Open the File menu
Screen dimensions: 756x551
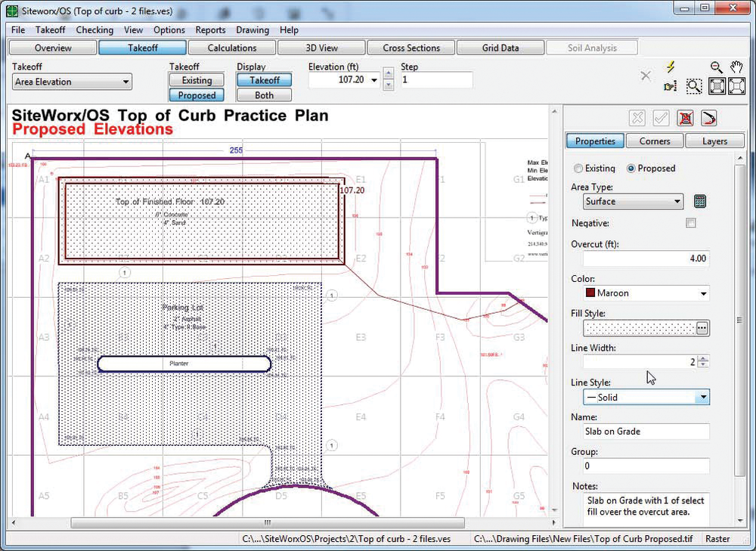18,30
